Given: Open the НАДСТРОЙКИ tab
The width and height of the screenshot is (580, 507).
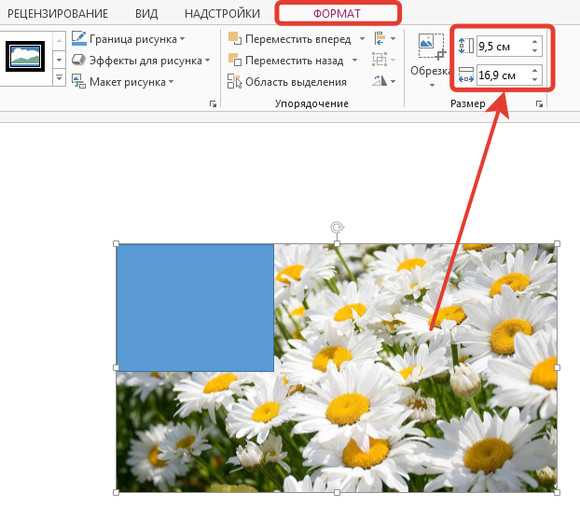Looking at the screenshot, I should pyautogui.click(x=222, y=14).
